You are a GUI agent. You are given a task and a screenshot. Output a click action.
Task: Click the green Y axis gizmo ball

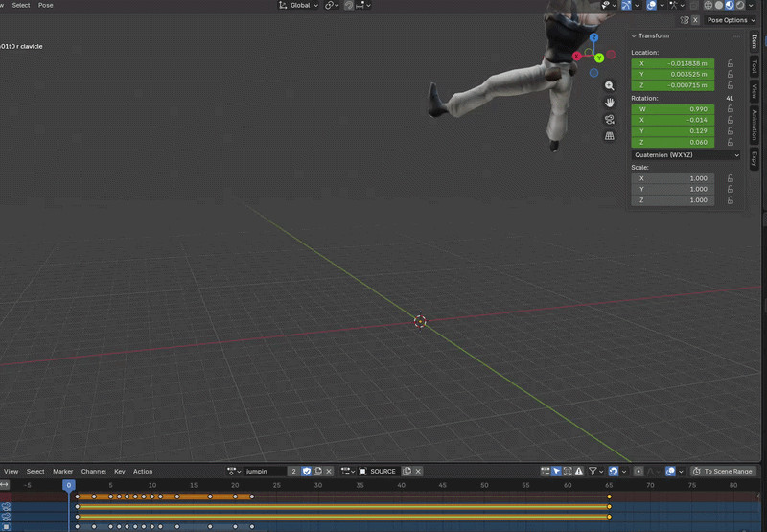599,58
